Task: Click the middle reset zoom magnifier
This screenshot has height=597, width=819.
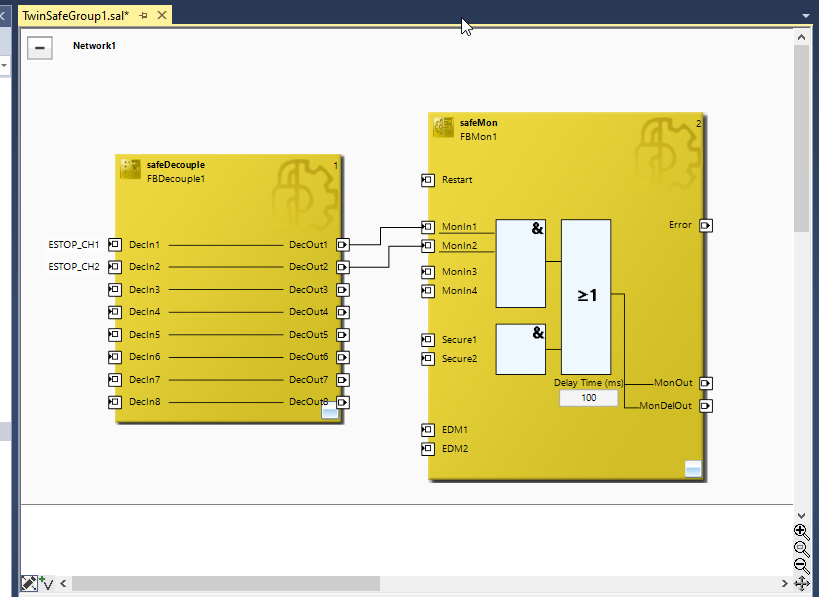Action: pyautogui.click(x=801, y=549)
